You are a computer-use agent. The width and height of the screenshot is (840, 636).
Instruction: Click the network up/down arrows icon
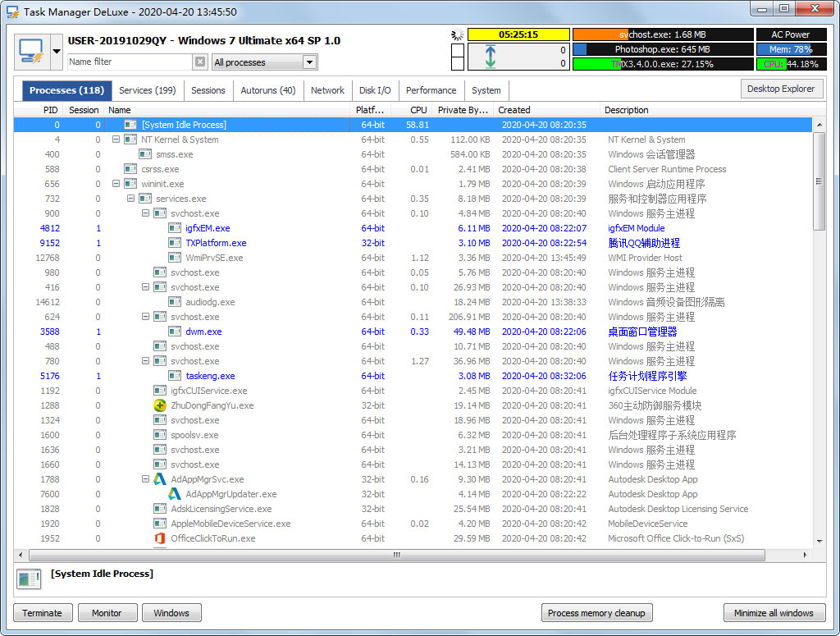[x=491, y=57]
